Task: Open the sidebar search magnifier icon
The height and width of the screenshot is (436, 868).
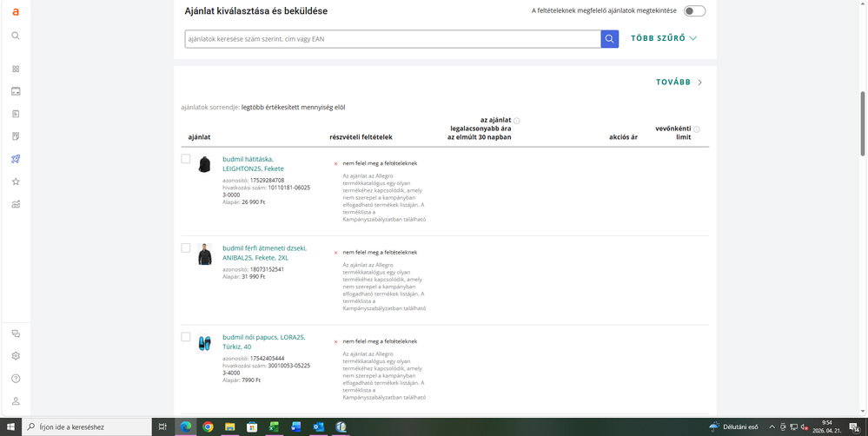Action: tap(16, 36)
